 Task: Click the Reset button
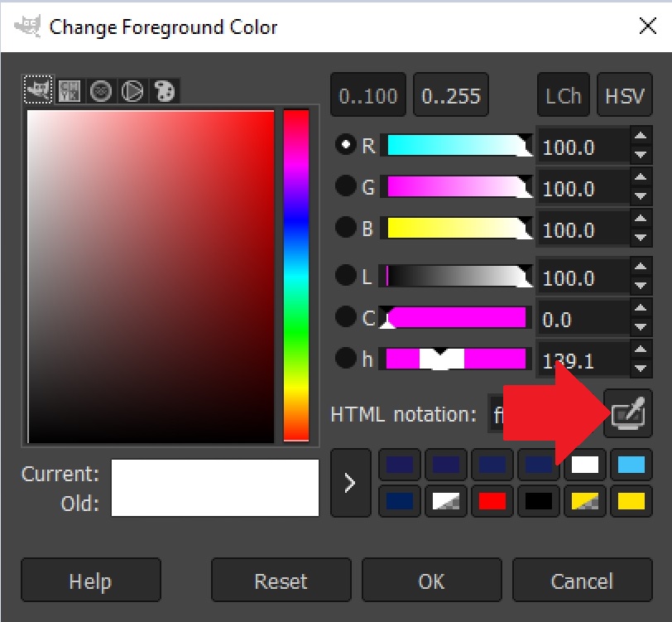281,580
